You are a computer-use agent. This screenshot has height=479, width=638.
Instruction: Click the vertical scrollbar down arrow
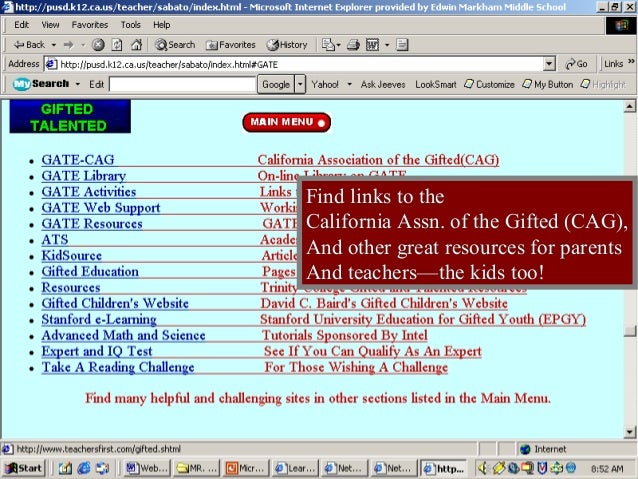point(629,432)
